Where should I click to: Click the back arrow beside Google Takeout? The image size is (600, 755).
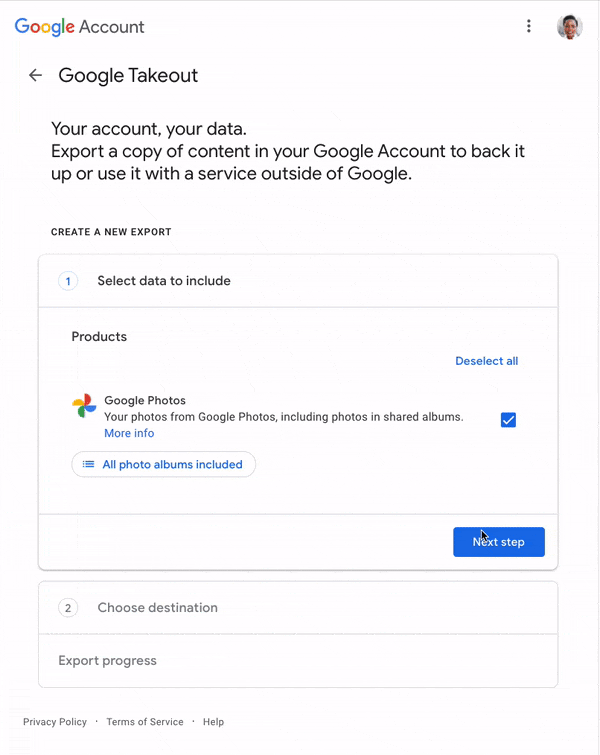[35, 75]
